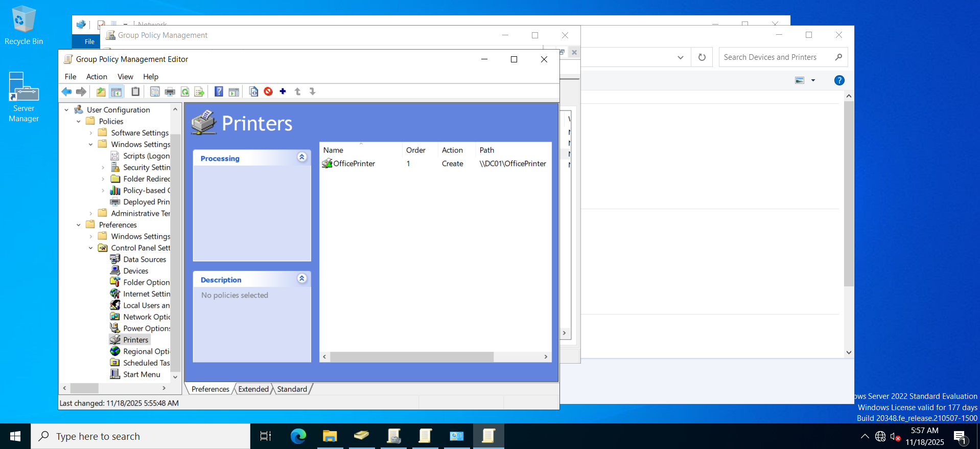The width and height of the screenshot is (980, 449).
Task: Select Scheduled Tasks in the tree
Action: pos(146,363)
